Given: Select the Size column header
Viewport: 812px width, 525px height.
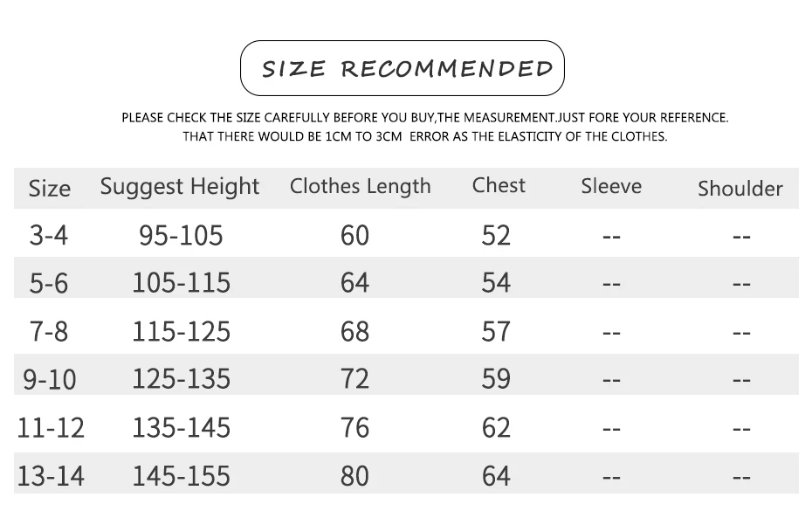Looking at the screenshot, I should click(49, 188).
